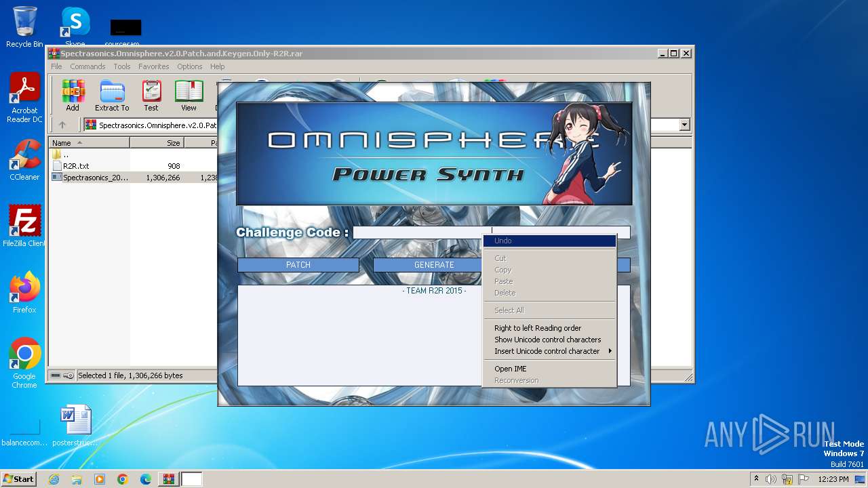Expand Insert Unicode control character submenu
The width and height of the screenshot is (868, 488).
(x=549, y=351)
